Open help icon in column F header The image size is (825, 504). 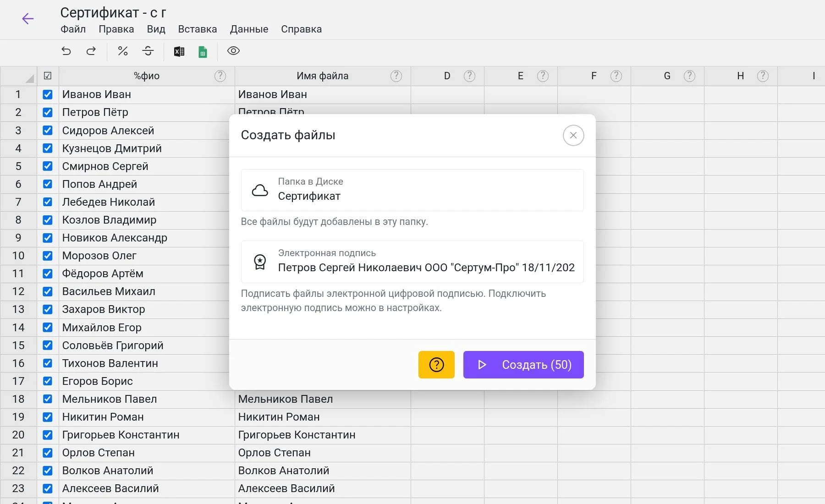click(x=616, y=76)
